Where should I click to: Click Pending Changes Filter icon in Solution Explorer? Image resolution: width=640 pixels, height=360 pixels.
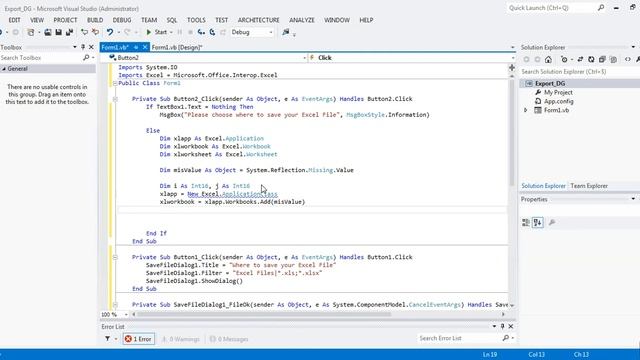click(564, 60)
